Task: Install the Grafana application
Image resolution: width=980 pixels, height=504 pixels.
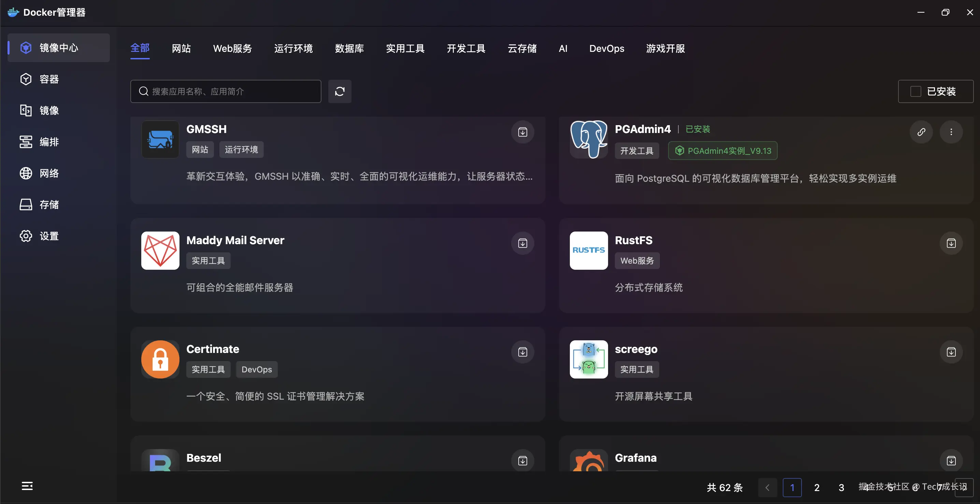Action: (x=951, y=461)
